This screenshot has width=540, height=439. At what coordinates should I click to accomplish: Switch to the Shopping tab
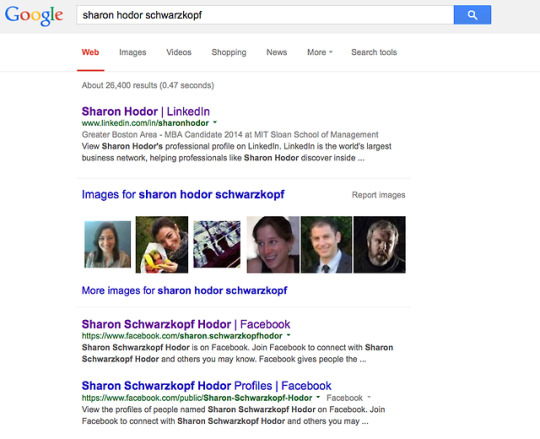(x=229, y=52)
